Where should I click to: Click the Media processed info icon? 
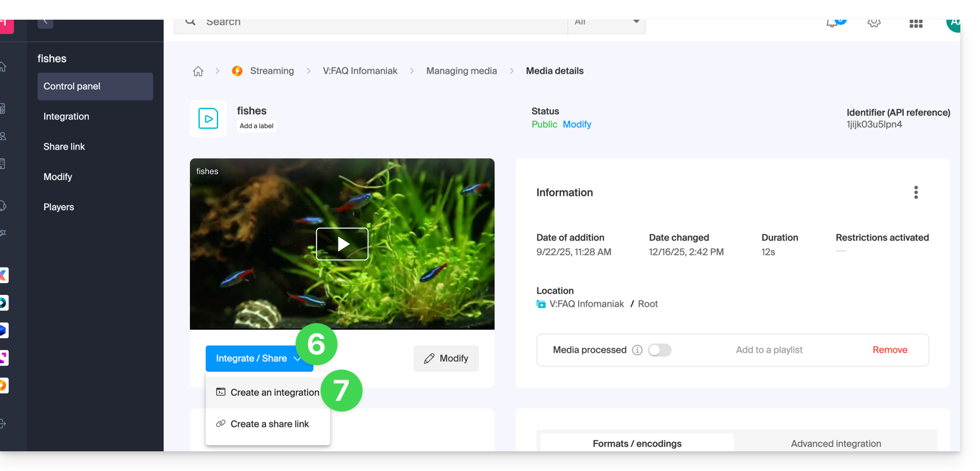tap(636, 350)
